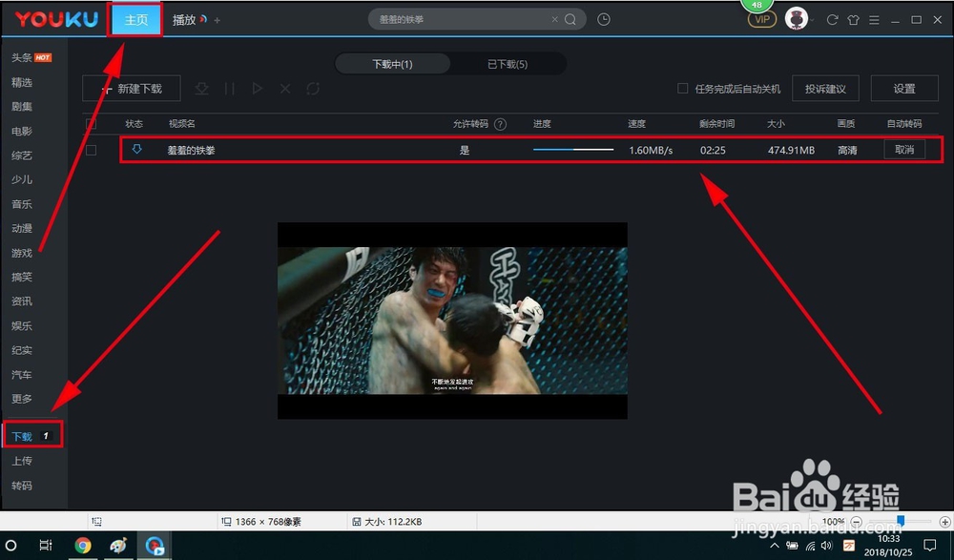Click the movie still thumbnail

[x=452, y=321]
